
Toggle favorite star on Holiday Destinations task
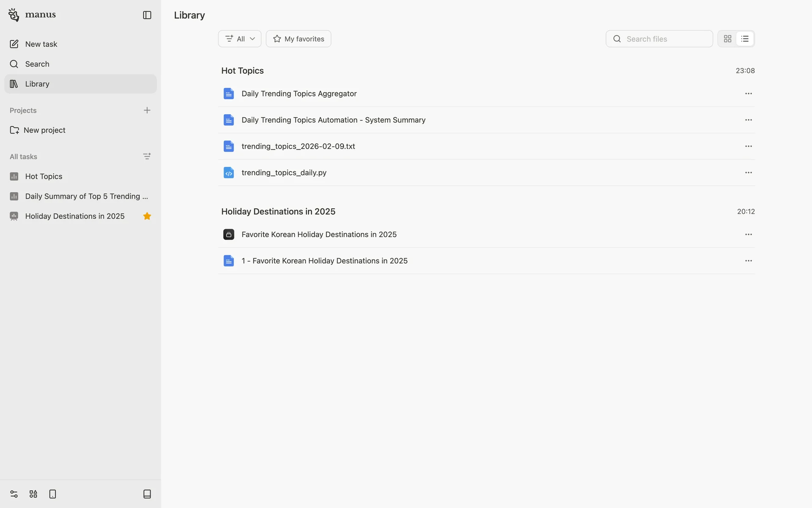point(147,216)
